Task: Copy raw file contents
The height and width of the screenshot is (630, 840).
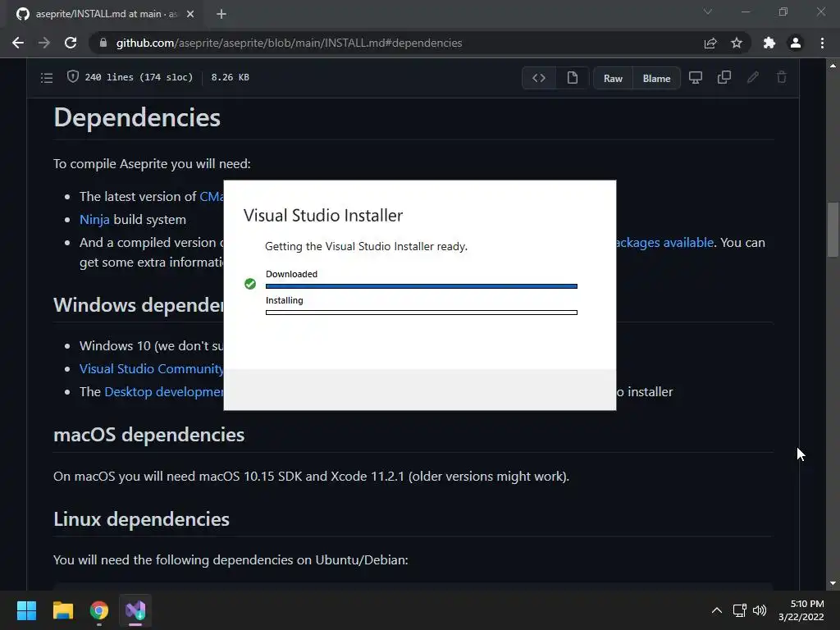Action: [724, 78]
